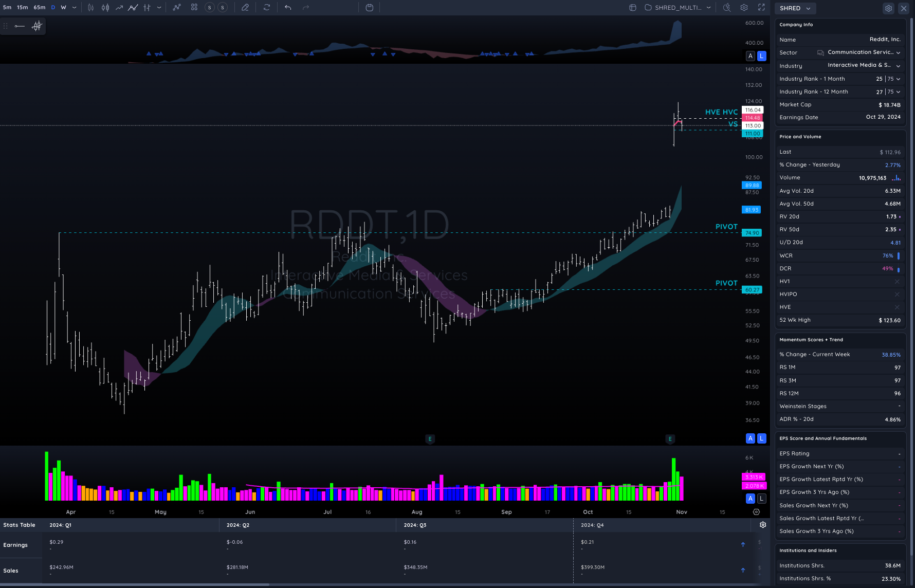
Task: Toggle auto scale A on volume pane
Action: 751,499
